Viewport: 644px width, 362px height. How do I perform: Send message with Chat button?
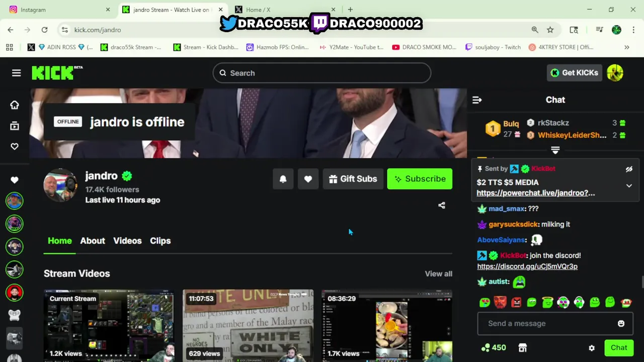coord(619,347)
